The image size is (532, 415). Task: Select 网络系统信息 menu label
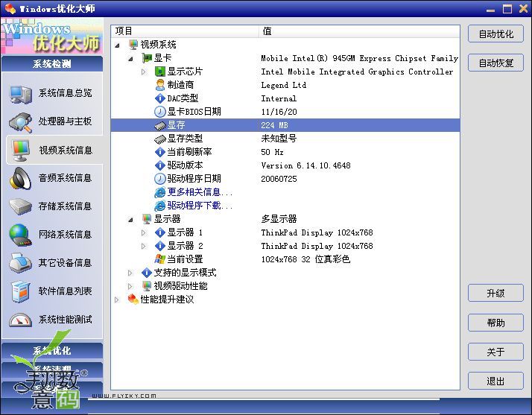click(65, 235)
